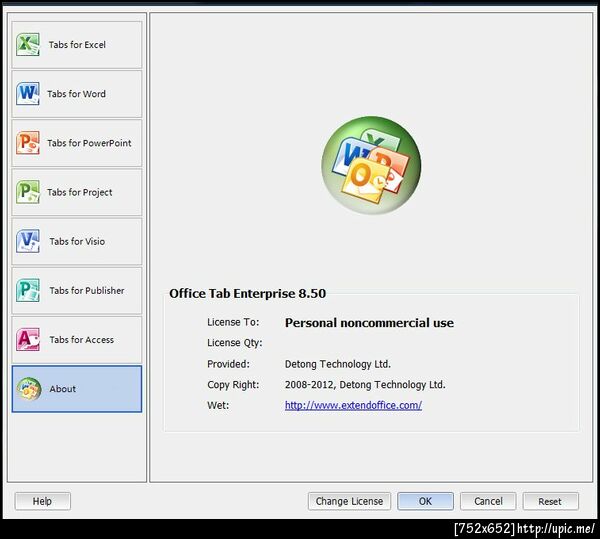Click "Office Tab Enterprise 8.50" title
The height and width of the screenshot is (539, 600).
pyautogui.click(x=248, y=293)
